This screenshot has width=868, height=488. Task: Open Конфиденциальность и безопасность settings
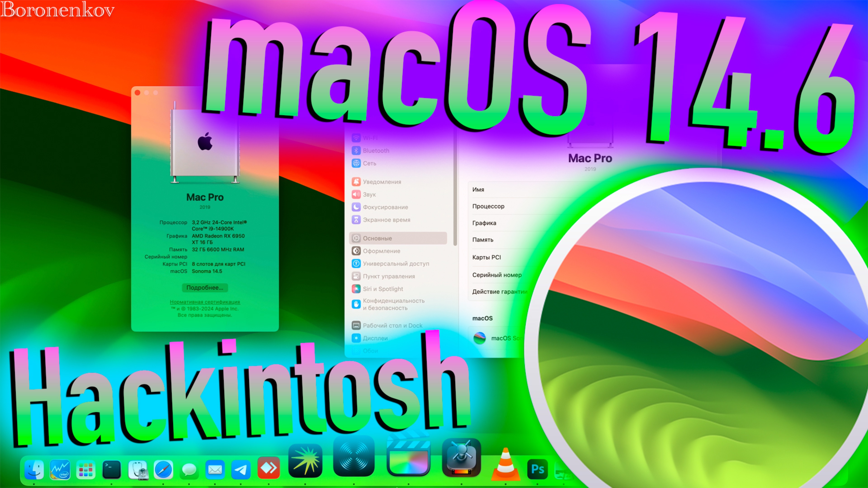(398, 305)
